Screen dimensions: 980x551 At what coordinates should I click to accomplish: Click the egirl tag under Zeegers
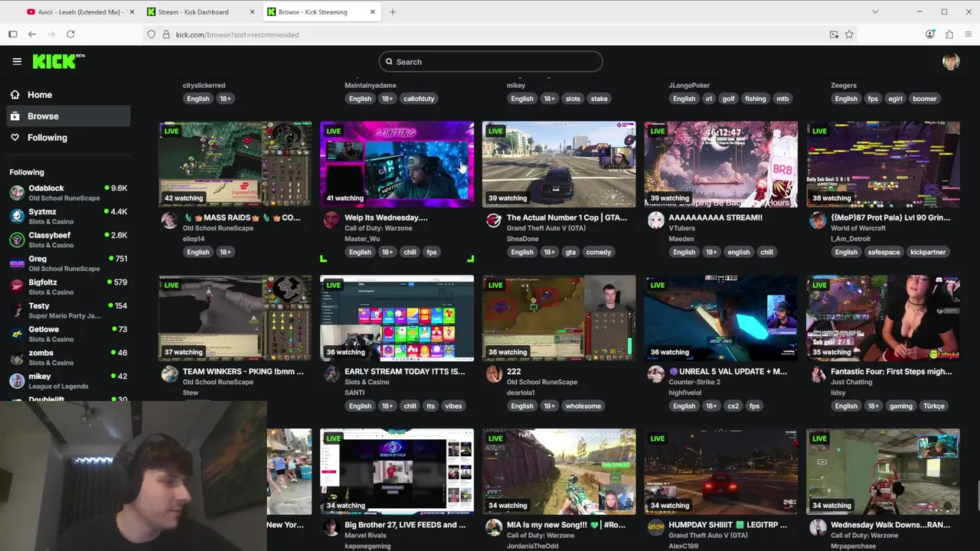[895, 99]
